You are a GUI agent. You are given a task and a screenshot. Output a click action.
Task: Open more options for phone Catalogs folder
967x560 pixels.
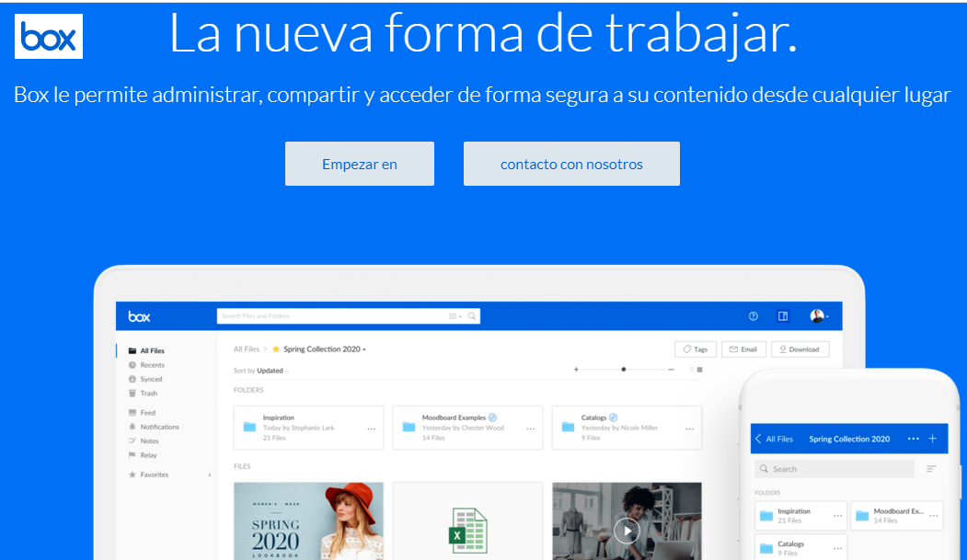(837, 548)
